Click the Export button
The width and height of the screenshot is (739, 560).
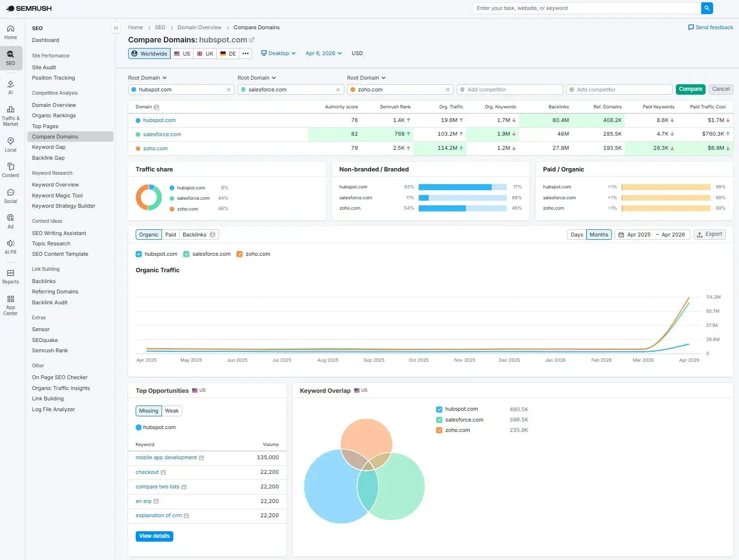[709, 234]
